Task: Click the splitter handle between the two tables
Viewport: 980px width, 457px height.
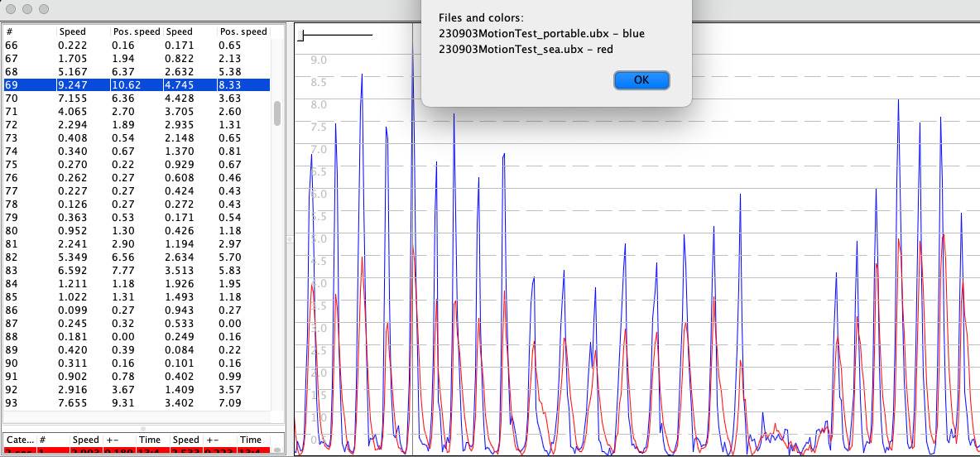Action: tap(142, 428)
